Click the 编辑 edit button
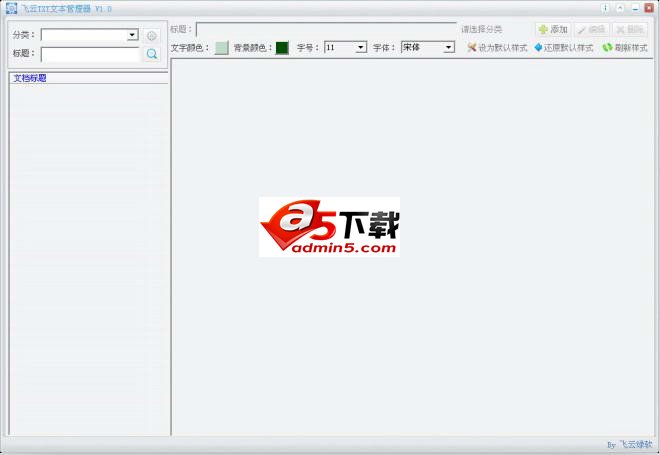The width and height of the screenshot is (660, 455). point(591,29)
